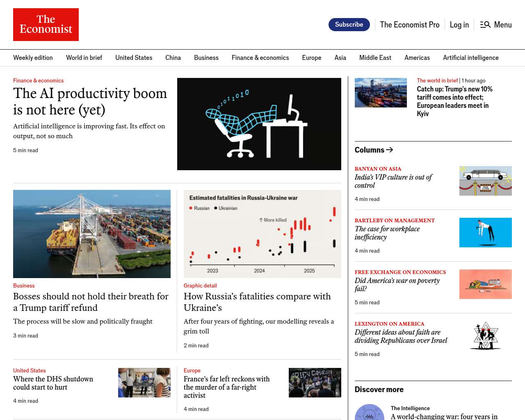Click The world in brief label
525x420 pixels.
pyautogui.click(x=437, y=81)
